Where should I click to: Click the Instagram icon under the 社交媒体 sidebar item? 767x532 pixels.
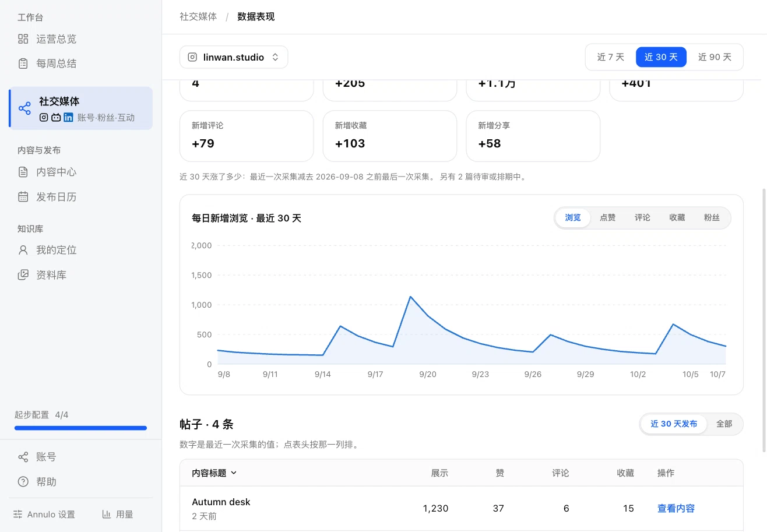pyautogui.click(x=44, y=117)
